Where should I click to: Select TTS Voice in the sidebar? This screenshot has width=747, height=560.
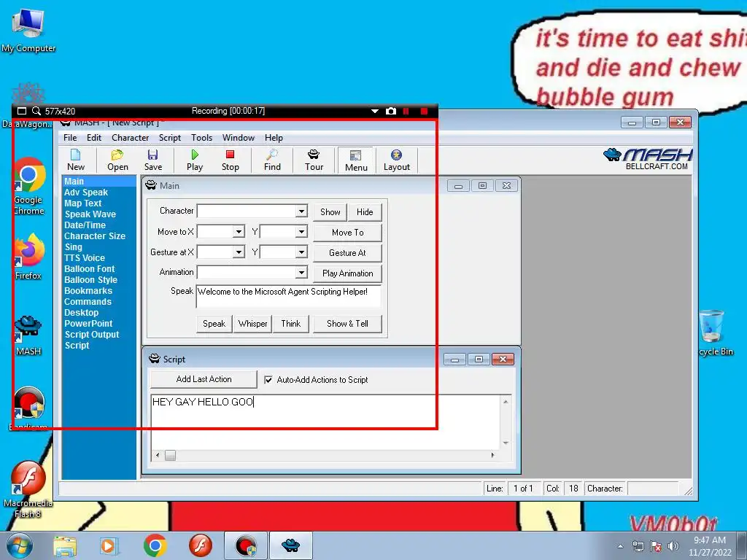point(85,258)
